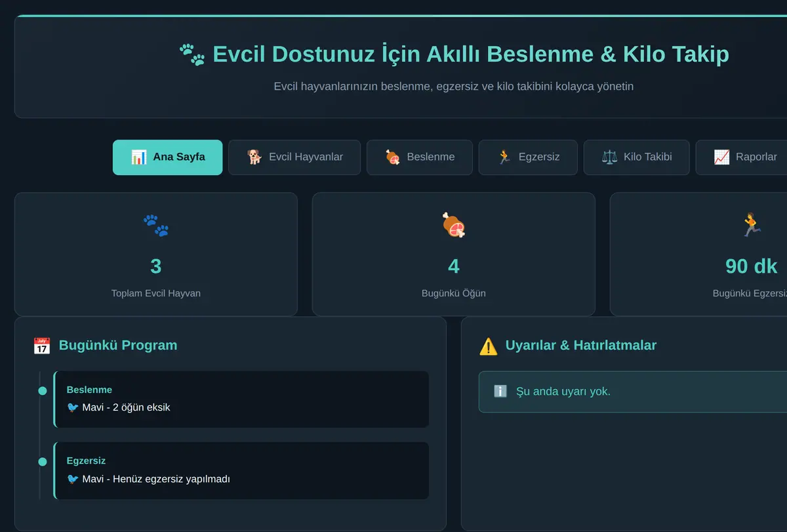
Task: Click the timeline dot next to Egzersiz
Action: click(43, 462)
